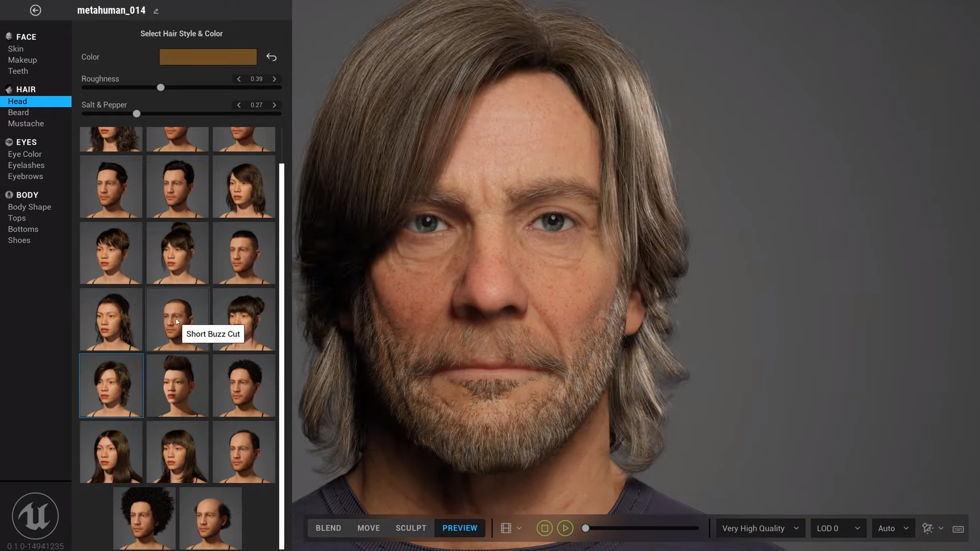This screenshot has width=980, height=551.
Task: Open the Beard options
Action: pyautogui.click(x=18, y=113)
